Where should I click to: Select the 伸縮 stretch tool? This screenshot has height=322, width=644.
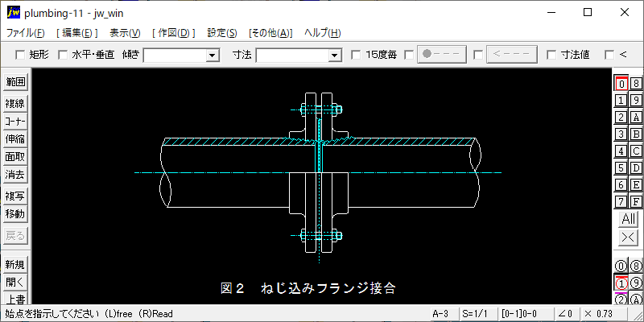tap(15, 139)
